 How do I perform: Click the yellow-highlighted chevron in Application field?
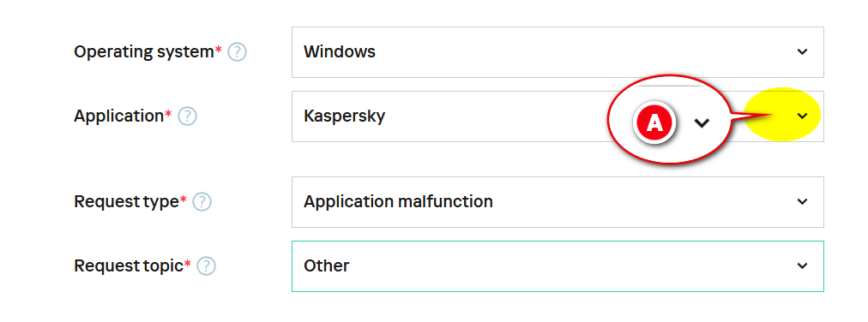[802, 116]
